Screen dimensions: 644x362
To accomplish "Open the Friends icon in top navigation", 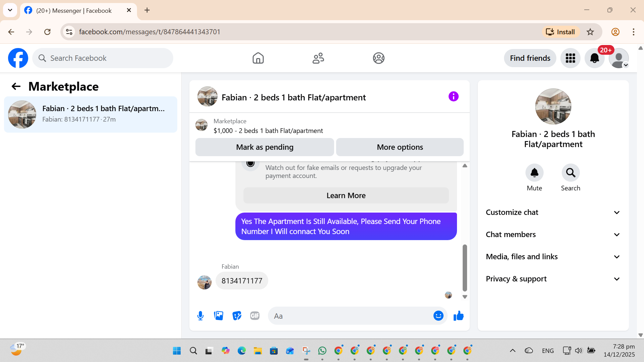I will tap(318, 58).
